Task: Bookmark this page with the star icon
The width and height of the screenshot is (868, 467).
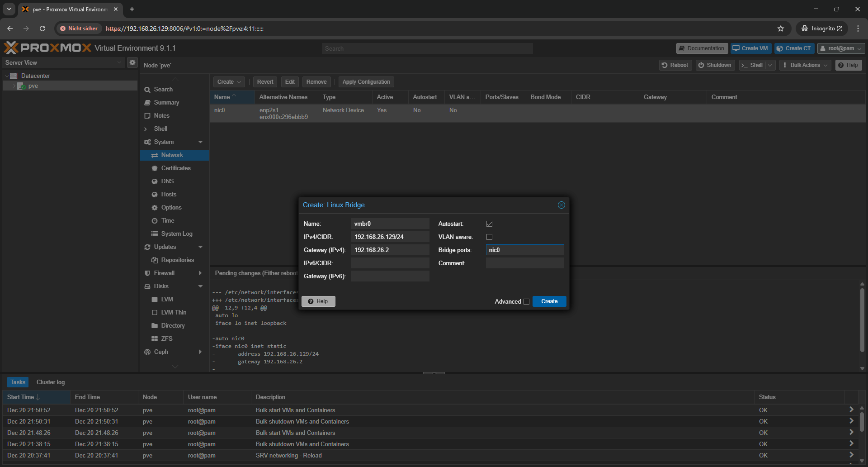Action: (x=781, y=29)
